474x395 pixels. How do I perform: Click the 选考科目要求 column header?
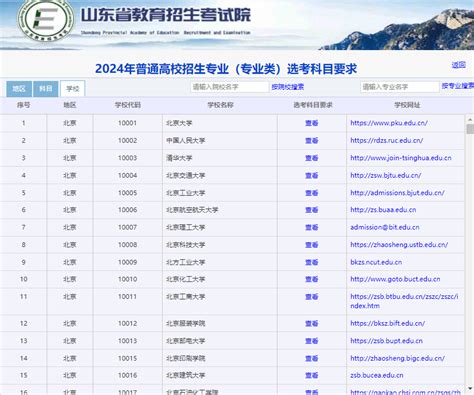pyautogui.click(x=313, y=105)
